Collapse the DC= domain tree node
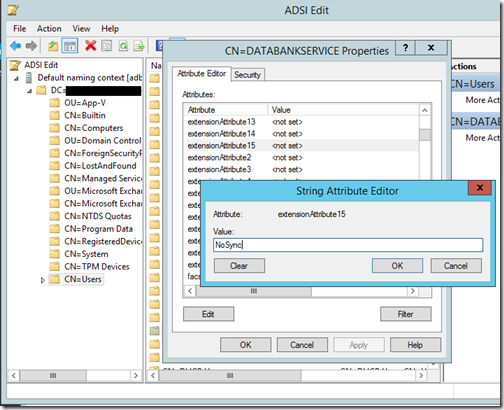The width and height of the screenshot is (504, 410). coord(29,91)
